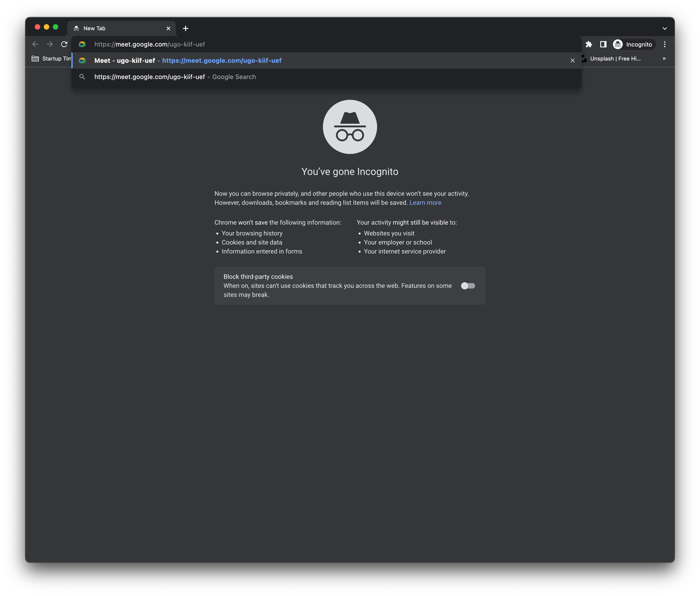Click the 'You've gone Incognito' heading
Image resolution: width=700 pixels, height=596 pixels.
350,172
